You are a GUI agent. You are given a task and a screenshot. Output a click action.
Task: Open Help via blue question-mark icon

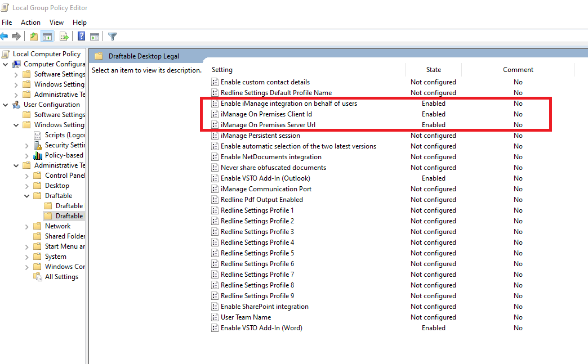click(x=81, y=37)
